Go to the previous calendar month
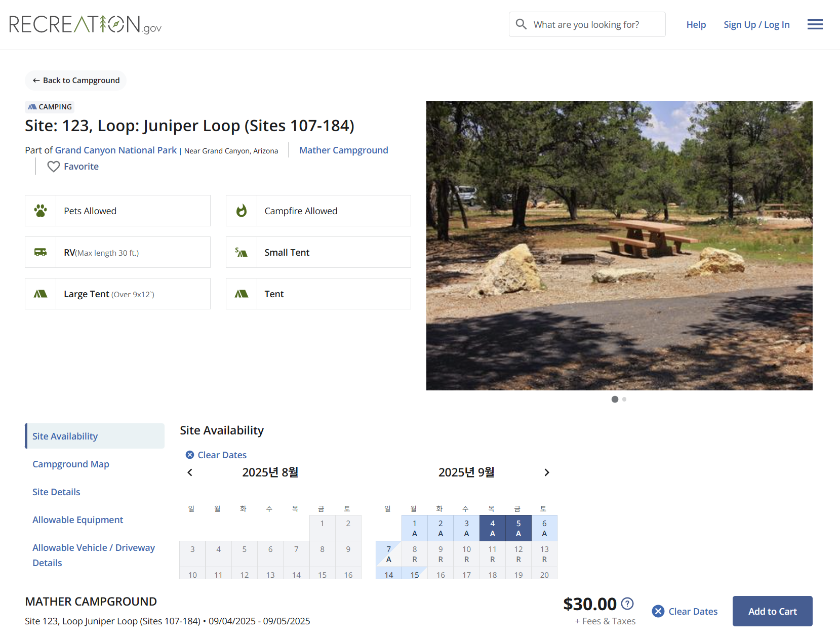 click(190, 472)
